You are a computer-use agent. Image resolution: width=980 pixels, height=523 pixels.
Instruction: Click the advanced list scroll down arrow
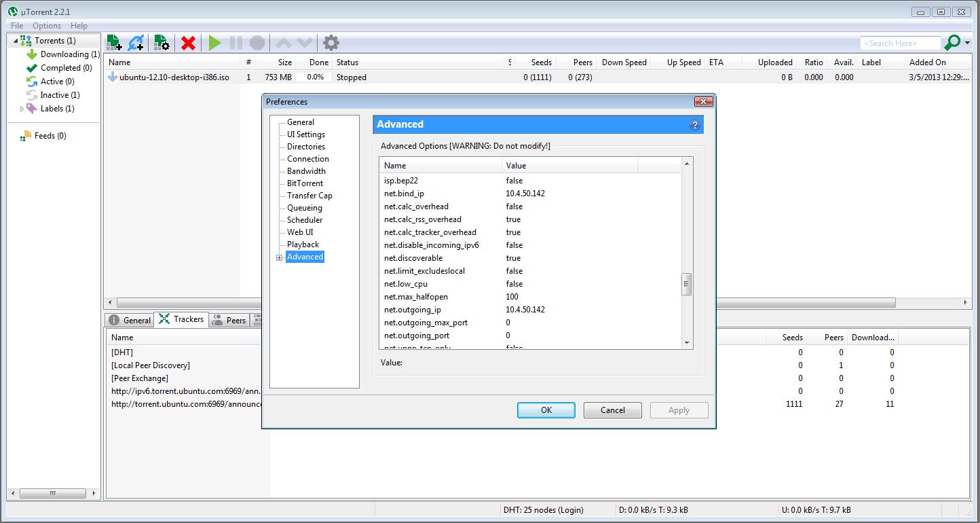[687, 344]
